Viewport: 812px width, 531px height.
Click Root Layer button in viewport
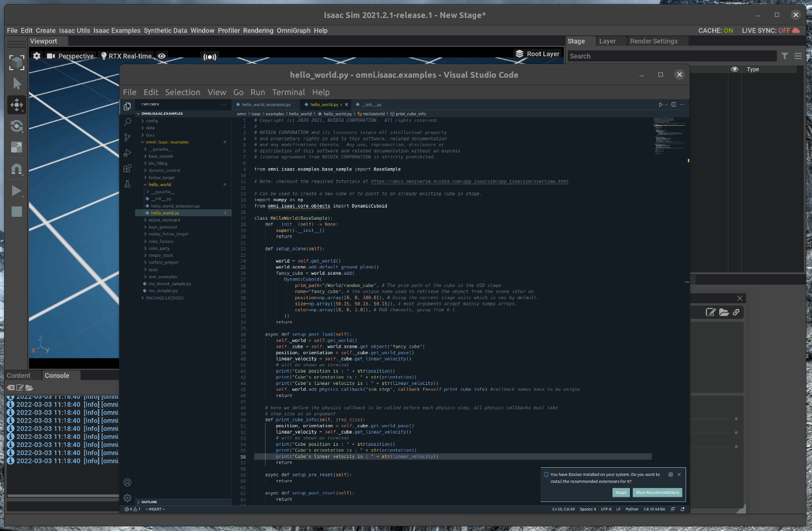click(x=538, y=54)
